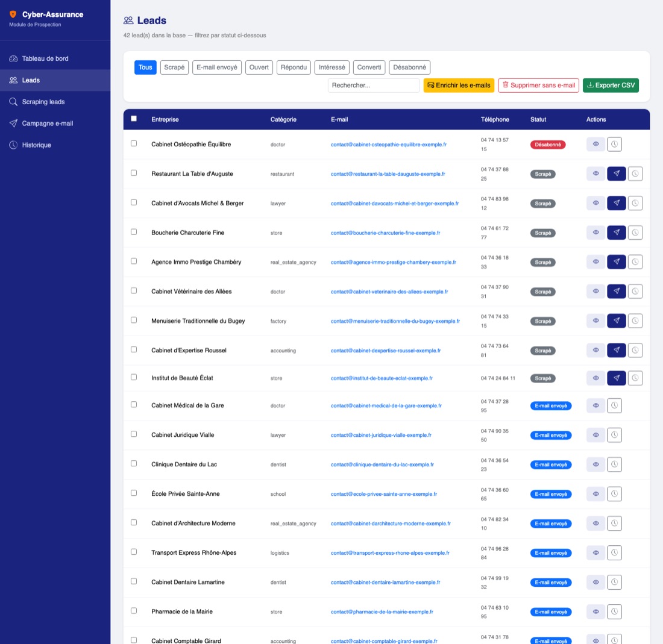Viewport: 663px width, 644px height.
Task: Send email to Agence Immo Prestige Chambéry
Action: pyautogui.click(x=617, y=262)
